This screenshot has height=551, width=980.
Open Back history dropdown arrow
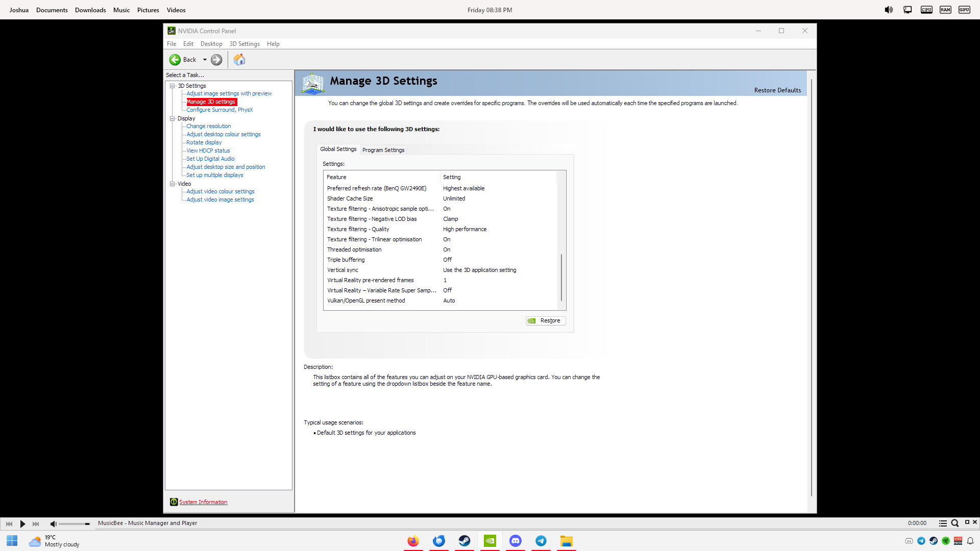205,60
